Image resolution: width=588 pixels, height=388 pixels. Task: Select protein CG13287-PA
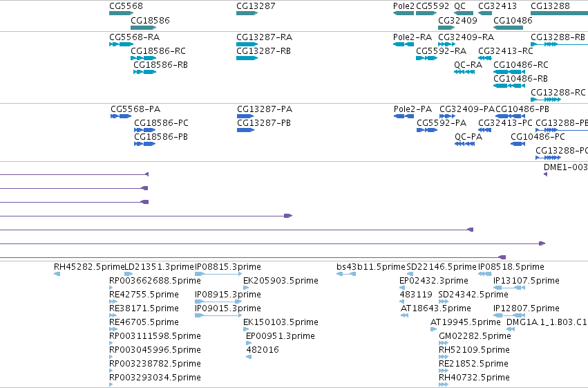pos(265,109)
